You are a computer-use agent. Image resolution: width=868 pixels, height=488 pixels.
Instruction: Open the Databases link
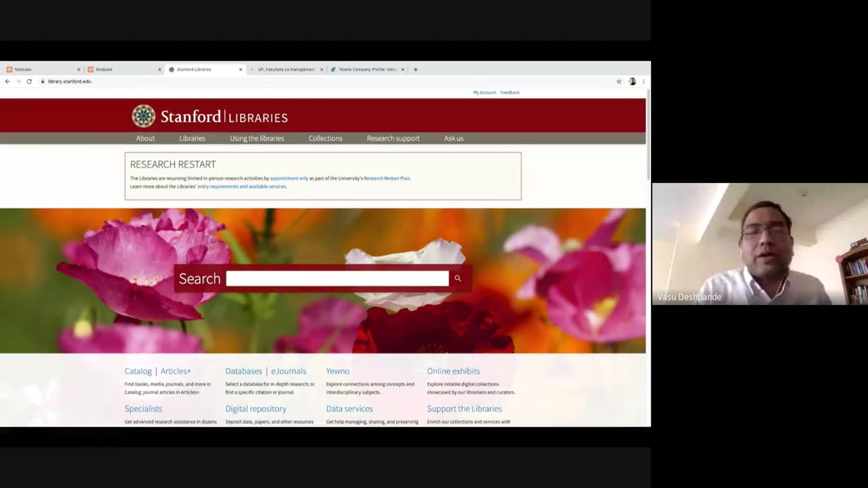click(x=243, y=371)
